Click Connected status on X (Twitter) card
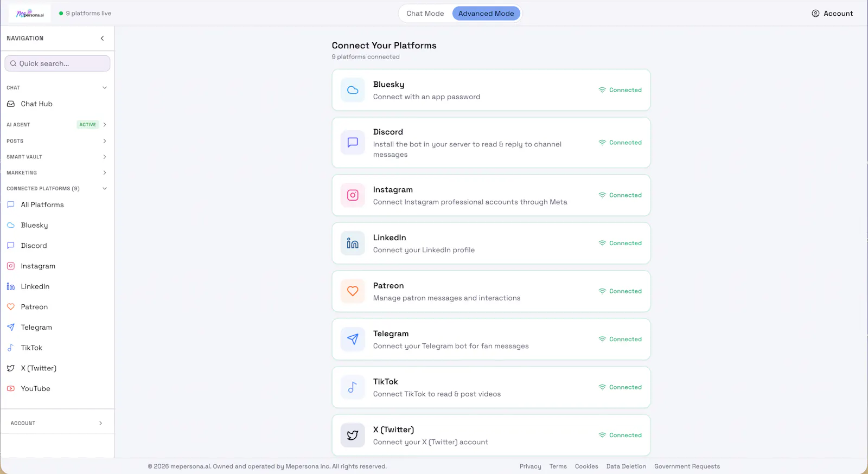 pyautogui.click(x=620, y=435)
